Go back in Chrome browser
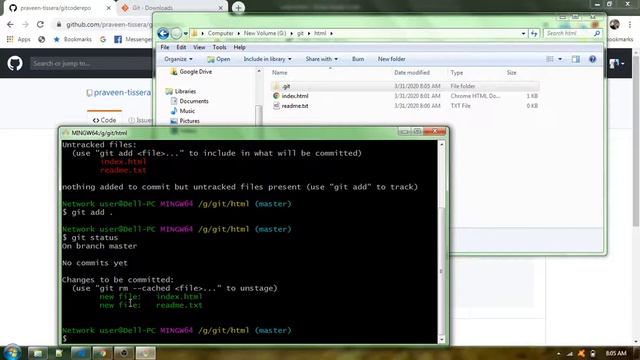This screenshot has height=360, width=640. 10,24
